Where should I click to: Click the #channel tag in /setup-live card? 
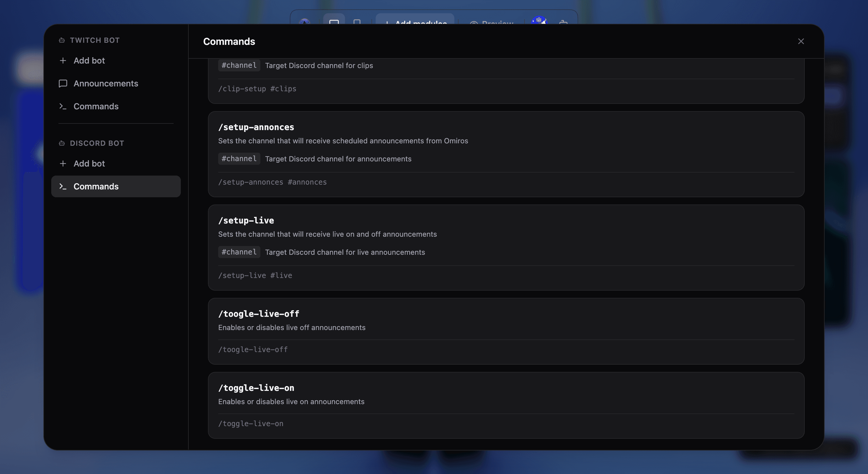(239, 252)
